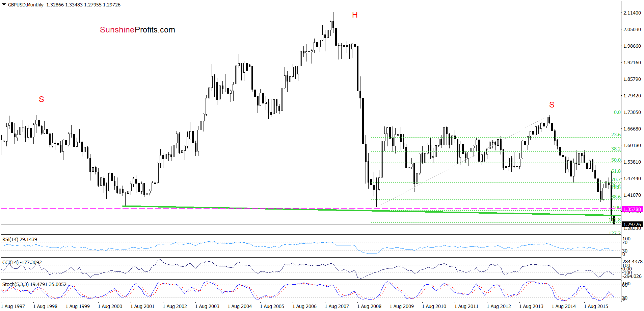Click the 1.98660 price axis value
Viewport: 644px width, 311px height.
632,46
